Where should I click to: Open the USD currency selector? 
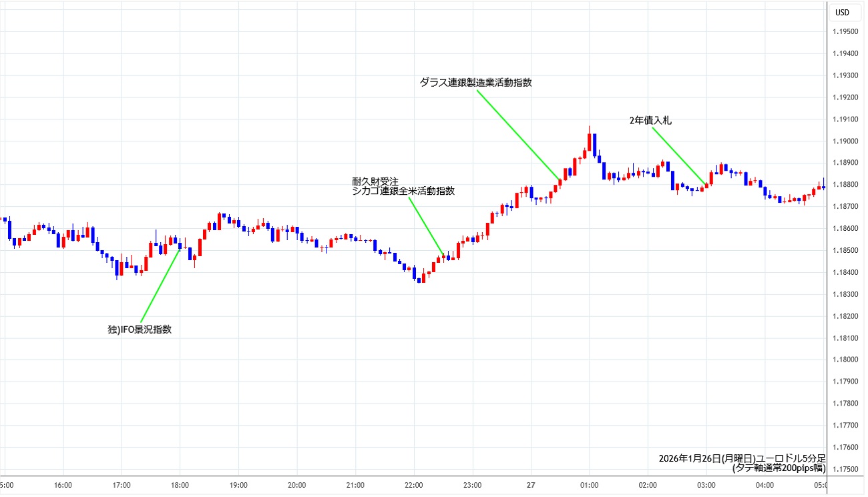point(843,13)
